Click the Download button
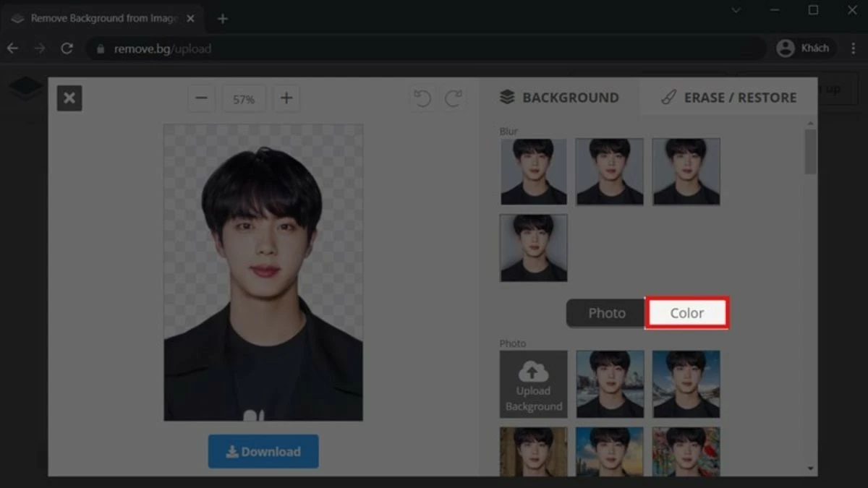This screenshot has height=488, width=868. tap(263, 451)
